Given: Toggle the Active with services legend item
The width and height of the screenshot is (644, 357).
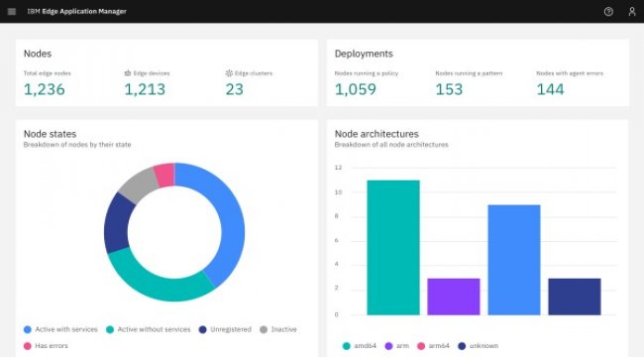Looking at the screenshot, I should coord(60,329).
